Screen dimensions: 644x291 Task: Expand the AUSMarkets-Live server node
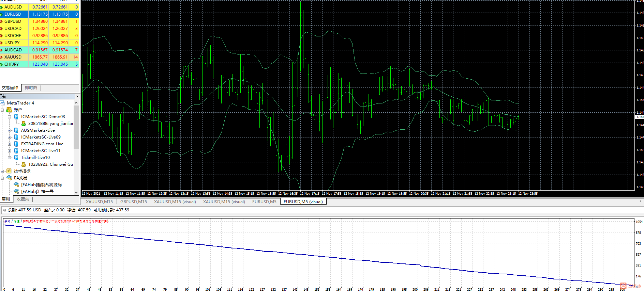tap(10, 130)
